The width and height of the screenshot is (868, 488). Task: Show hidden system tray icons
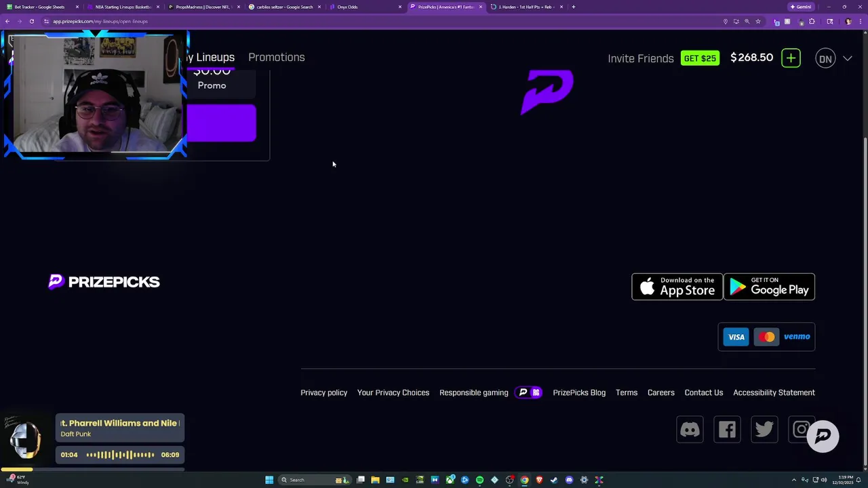(794, 480)
